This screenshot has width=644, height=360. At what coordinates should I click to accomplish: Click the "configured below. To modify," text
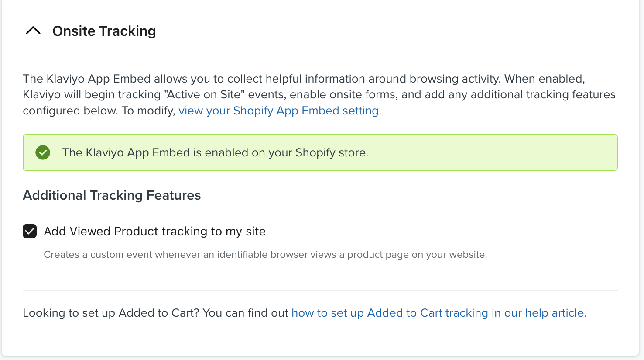coord(99,111)
